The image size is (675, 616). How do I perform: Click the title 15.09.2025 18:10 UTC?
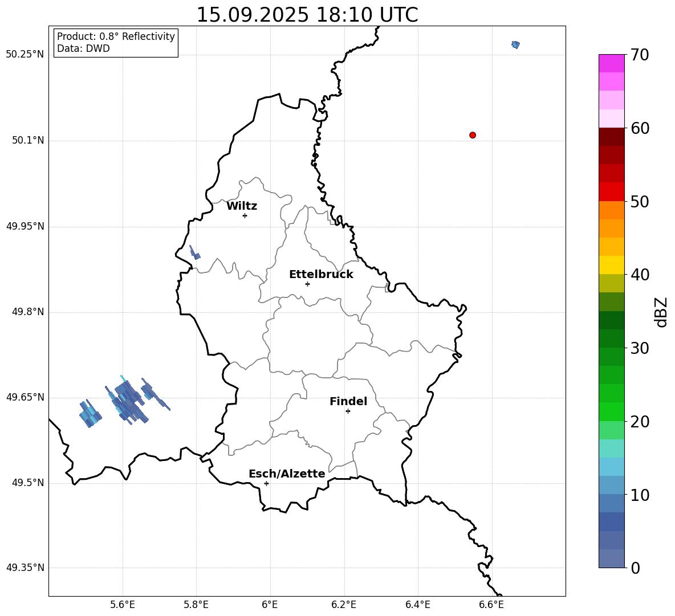pos(307,15)
